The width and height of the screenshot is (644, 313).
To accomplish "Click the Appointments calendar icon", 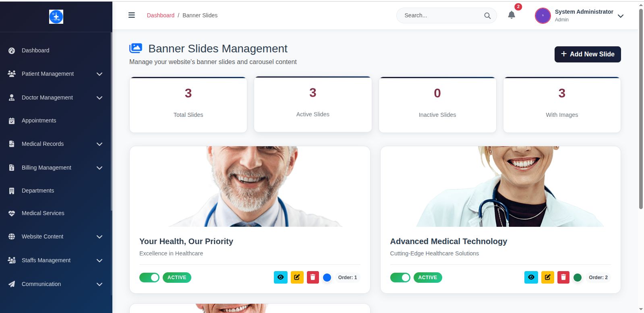I will point(12,120).
